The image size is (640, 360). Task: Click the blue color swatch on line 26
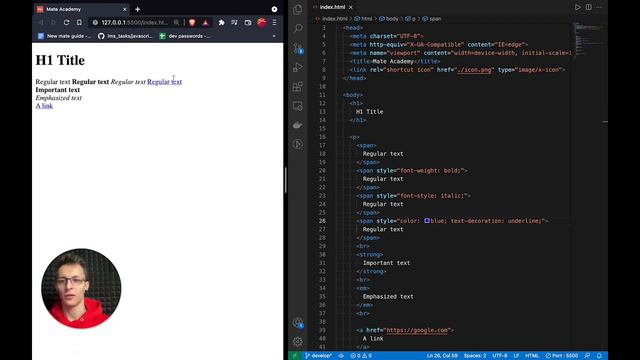pyautogui.click(x=427, y=221)
